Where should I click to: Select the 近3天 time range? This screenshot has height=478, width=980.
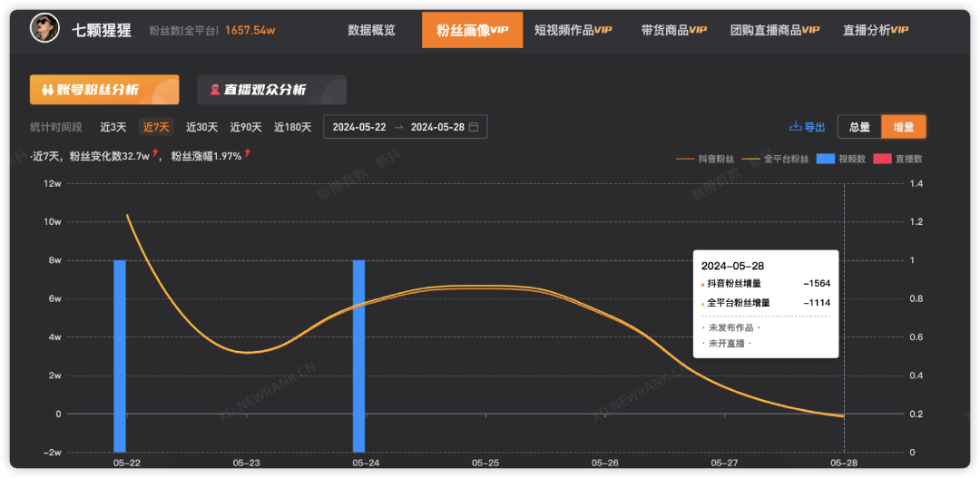pyautogui.click(x=113, y=127)
